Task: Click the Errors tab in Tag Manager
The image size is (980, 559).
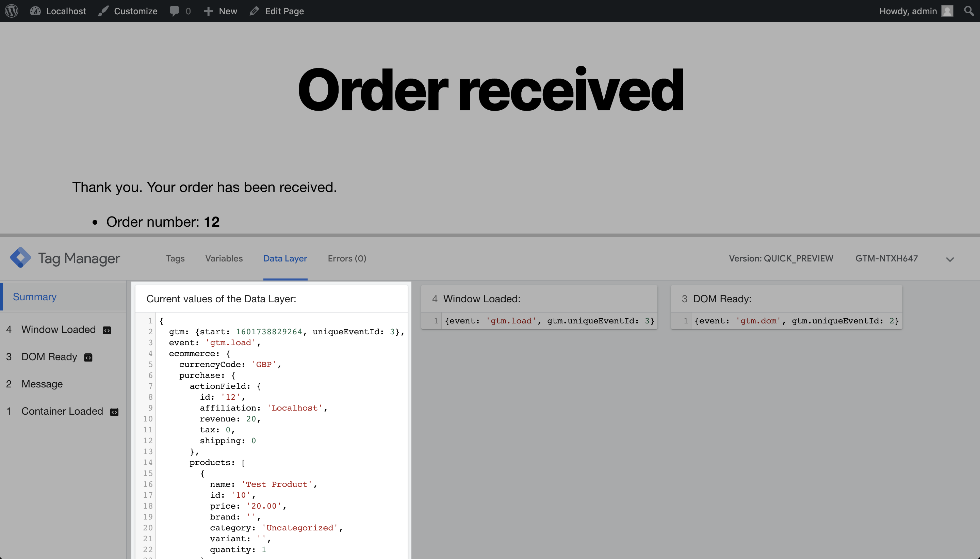Action: tap(347, 258)
